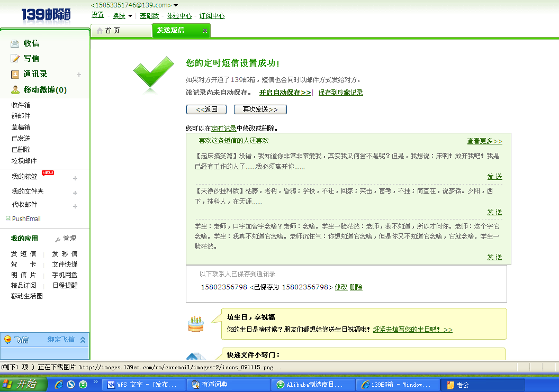Image resolution: width=559 pixels, height=392 pixels.
Task: Click the 移动微博 user icon
Action: pos(15,90)
